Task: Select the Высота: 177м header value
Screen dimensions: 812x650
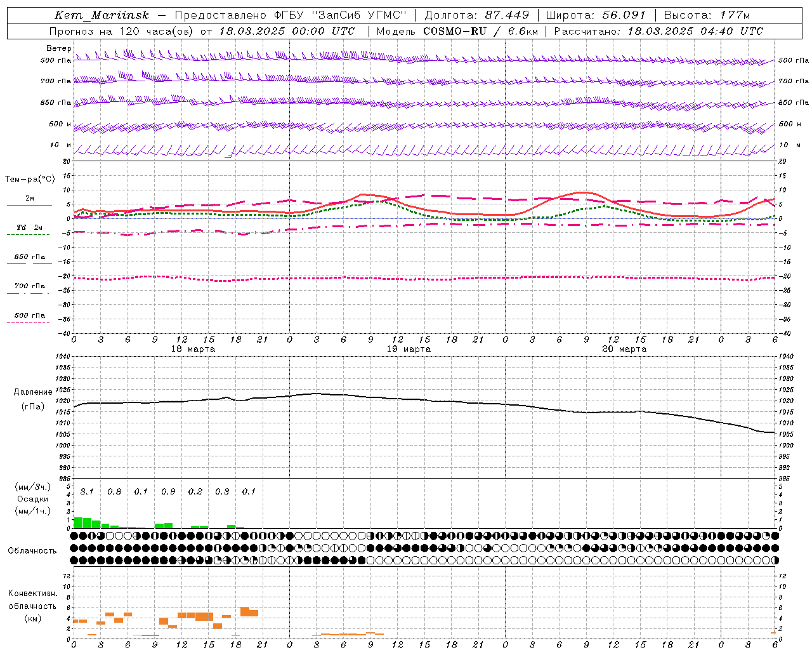Action: (707, 15)
